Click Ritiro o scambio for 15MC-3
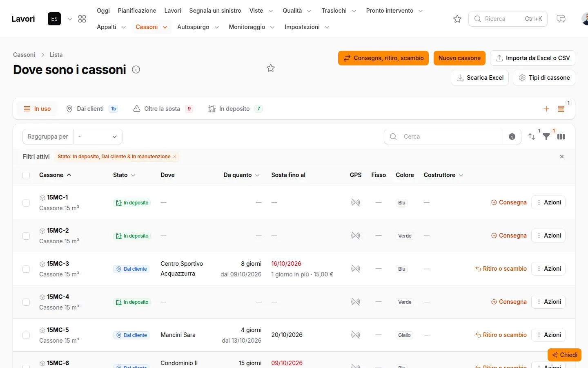The height and width of the screenshot is (368, 588). [501, 269]
